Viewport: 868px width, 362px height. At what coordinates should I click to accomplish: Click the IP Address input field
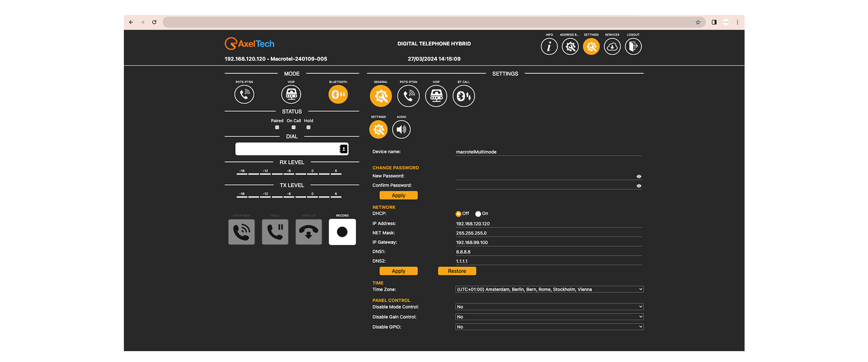point(548,224)
